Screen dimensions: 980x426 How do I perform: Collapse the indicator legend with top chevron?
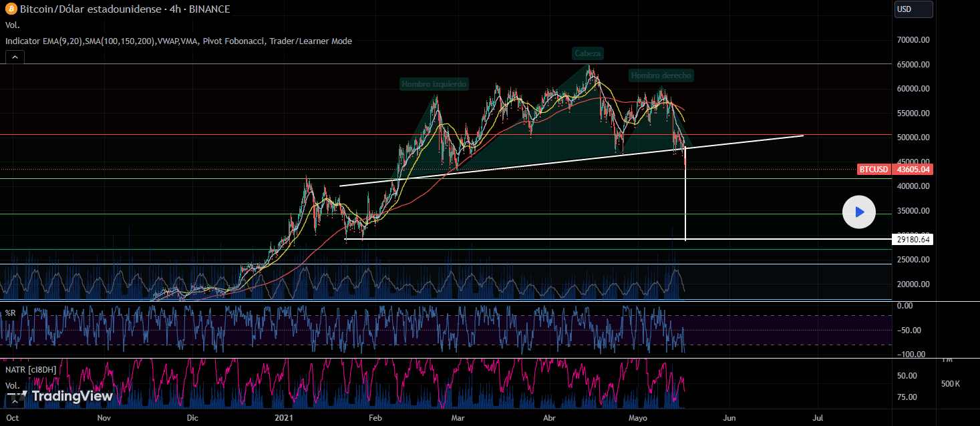point(15,57)
